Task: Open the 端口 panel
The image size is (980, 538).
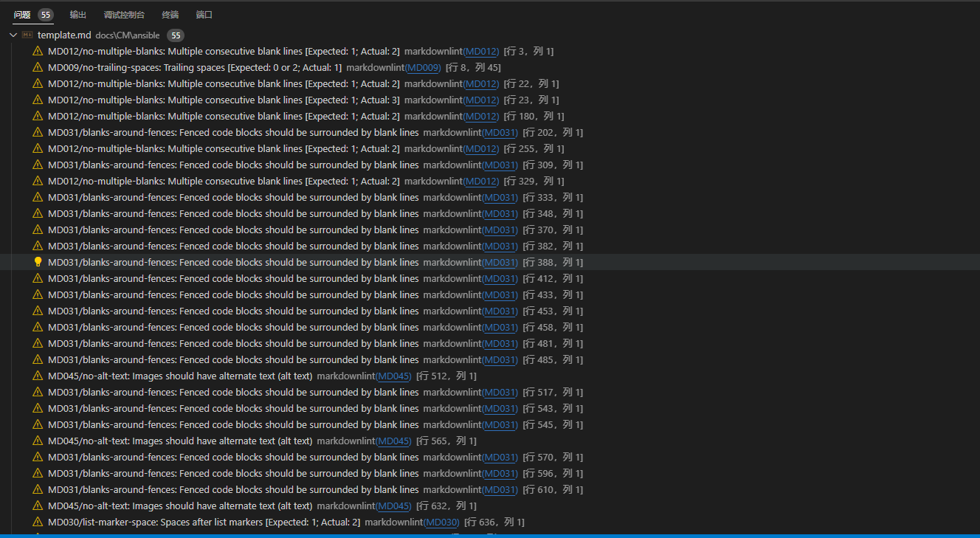Action: (x=204, y=14)
